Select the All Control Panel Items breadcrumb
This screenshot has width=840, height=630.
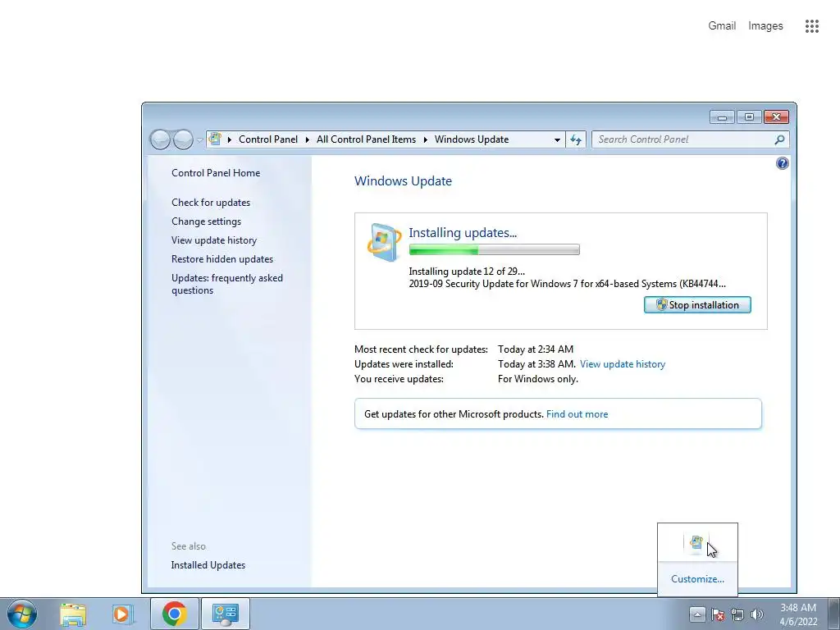tap(366, 139)
